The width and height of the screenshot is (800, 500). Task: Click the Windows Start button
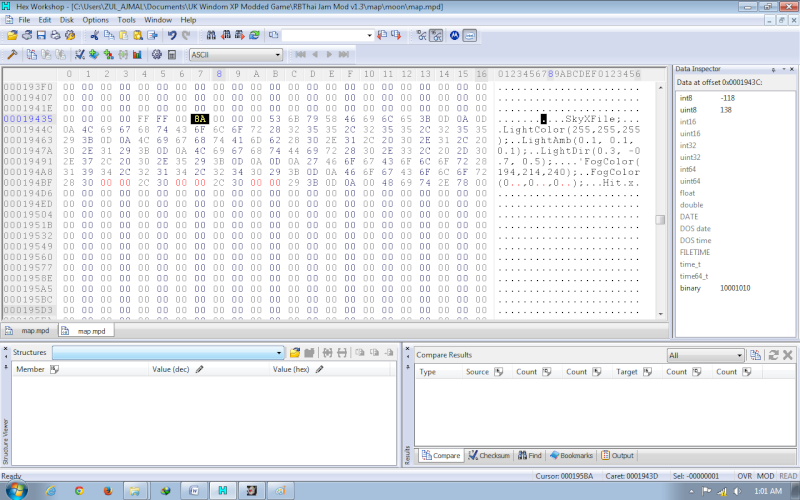tap(15, 490)
